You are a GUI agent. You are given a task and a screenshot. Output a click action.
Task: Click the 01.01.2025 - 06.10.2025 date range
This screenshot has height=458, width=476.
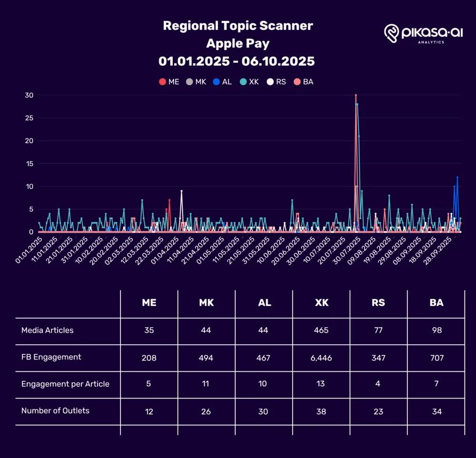coord(237,61)
